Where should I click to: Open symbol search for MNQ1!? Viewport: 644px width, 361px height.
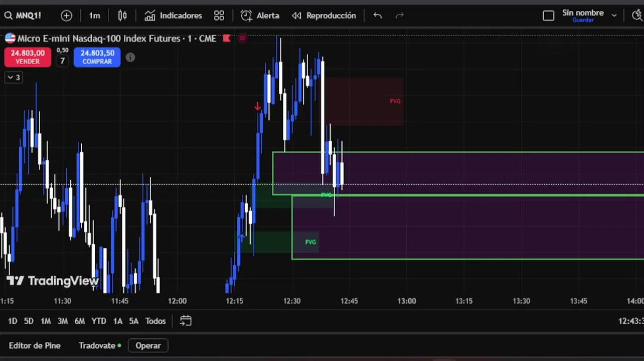tap(23, 16)
